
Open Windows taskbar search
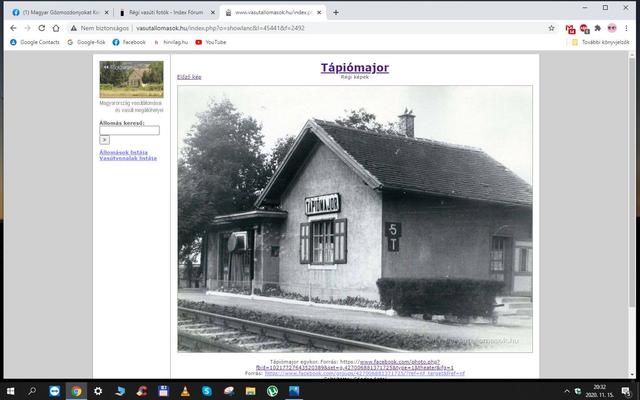click(x=32, y=391)
